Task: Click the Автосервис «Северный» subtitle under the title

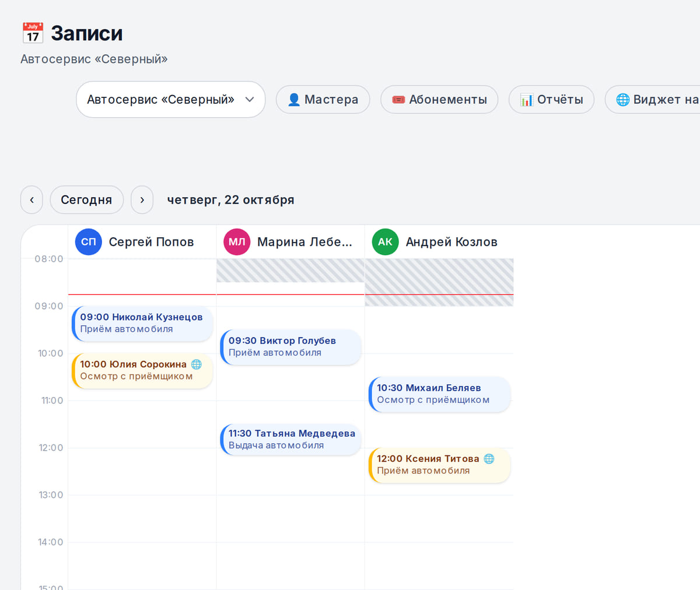Action: coord(94,59)
